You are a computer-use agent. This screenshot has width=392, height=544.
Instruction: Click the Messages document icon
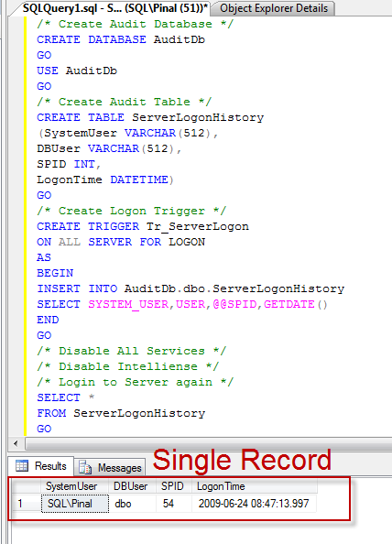(x=85, y=467)
